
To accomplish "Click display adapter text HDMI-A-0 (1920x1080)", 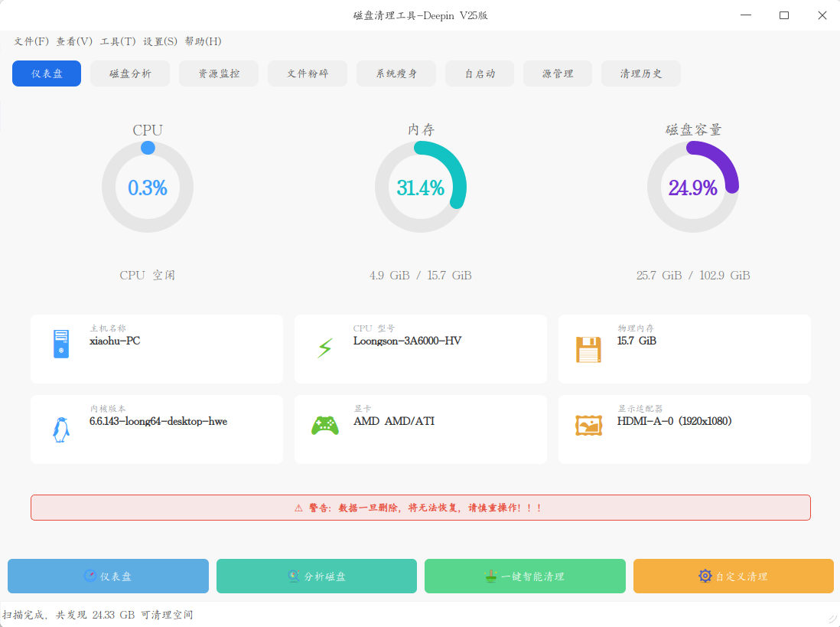I will (x=675, y=421).
